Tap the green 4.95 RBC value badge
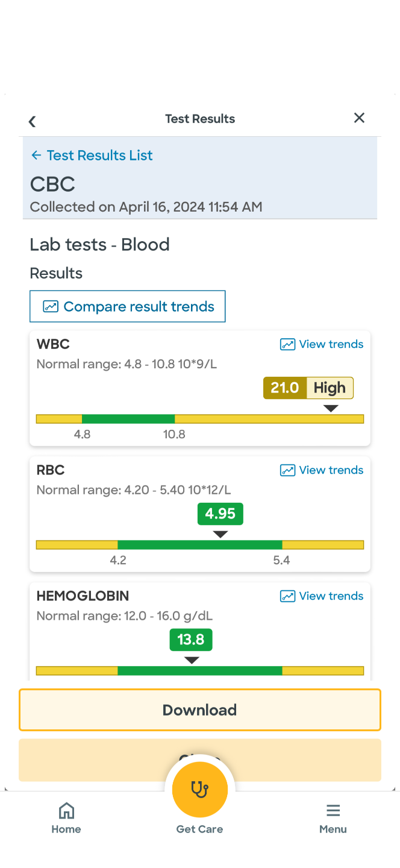 220,514
